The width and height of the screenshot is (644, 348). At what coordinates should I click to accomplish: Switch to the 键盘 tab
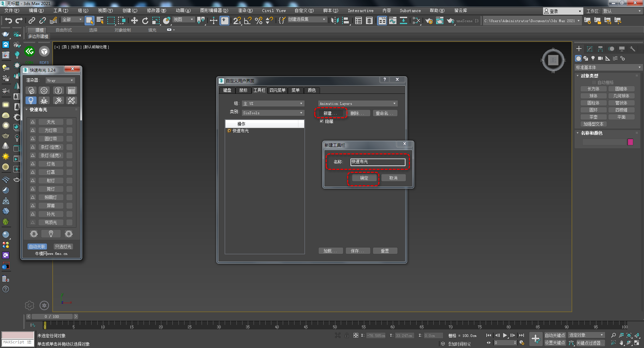[227, 90]
